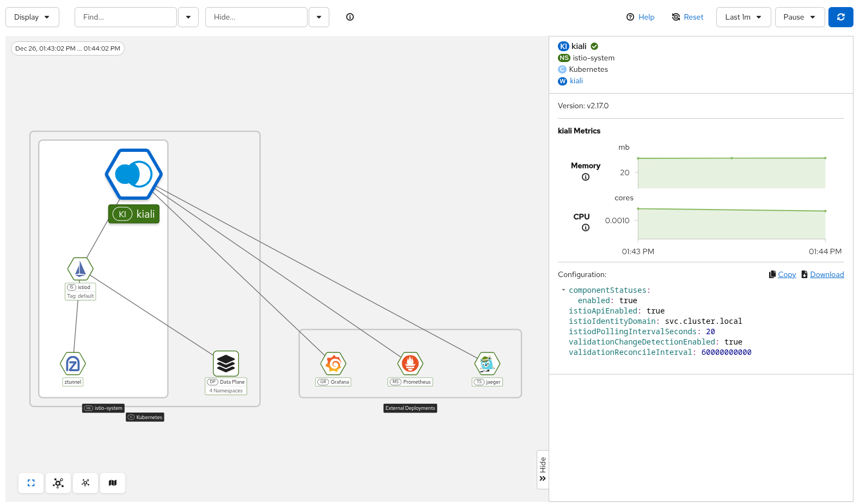Select the ztunnel node icon
860x504 pixels.
(73, 364)
